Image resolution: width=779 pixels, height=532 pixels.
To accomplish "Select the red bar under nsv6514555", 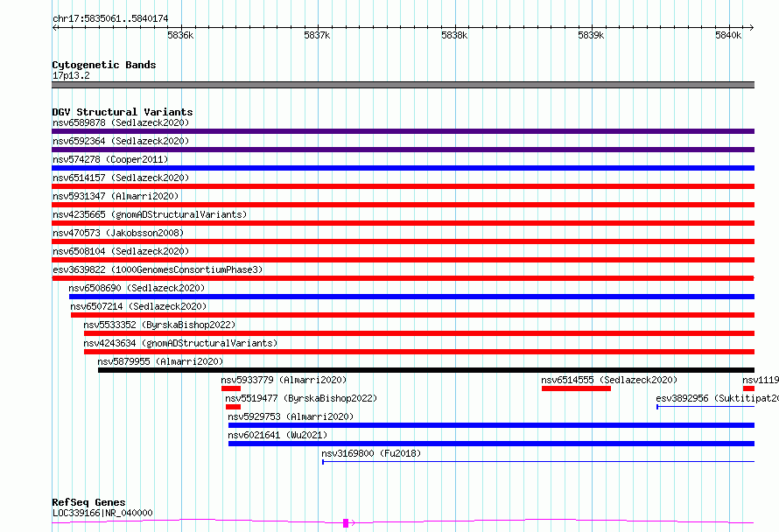I will coord(576,388).
